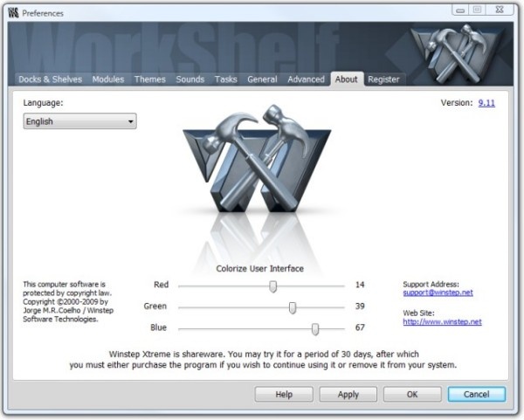Image resolution: width=524 pixels, height=420 pixels.
Task: Open the General tab
Action: click(x=262, y=79)
